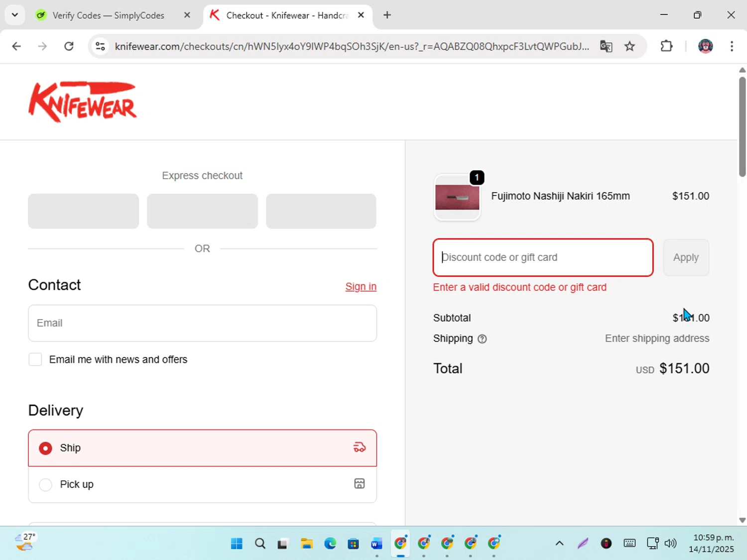Viewport: 747px width, 560px height.
Task: Click the Express checkout label
Action: coord(202,176)
